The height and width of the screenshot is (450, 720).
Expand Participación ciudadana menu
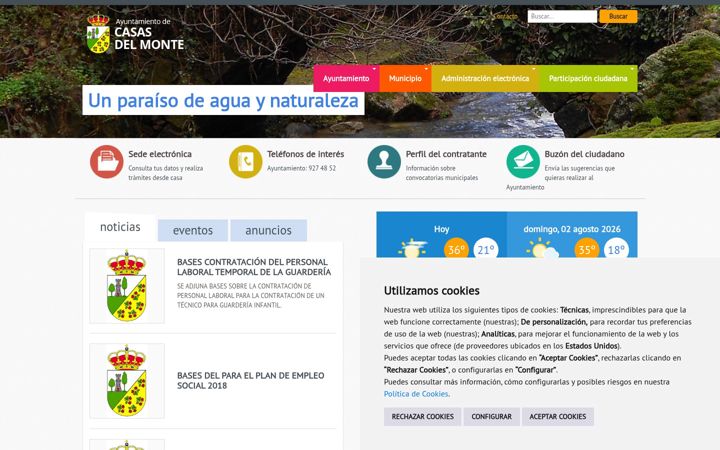click(x=588, y=79)
